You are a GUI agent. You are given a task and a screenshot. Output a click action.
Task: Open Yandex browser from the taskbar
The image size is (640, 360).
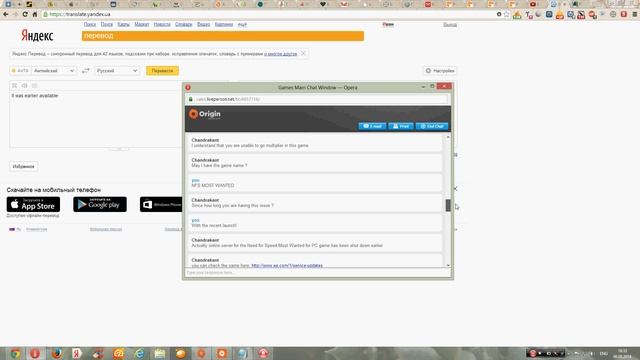point(77,353)
